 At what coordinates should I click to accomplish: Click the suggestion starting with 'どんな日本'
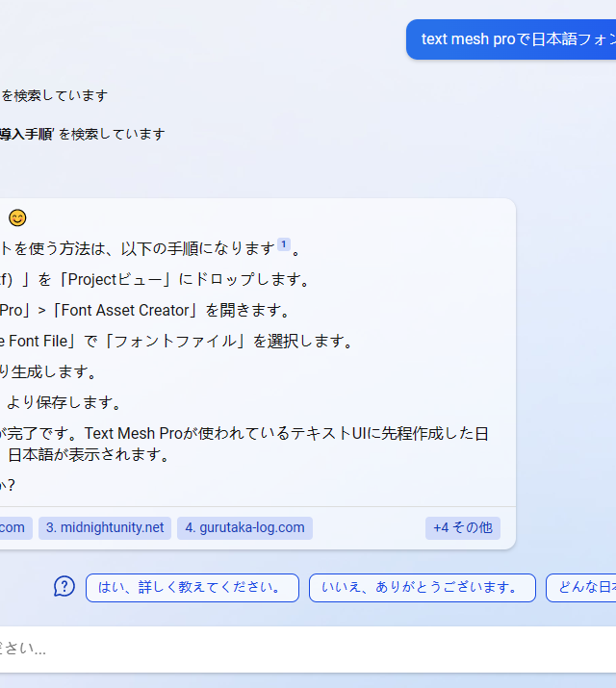tap(581, 588)
